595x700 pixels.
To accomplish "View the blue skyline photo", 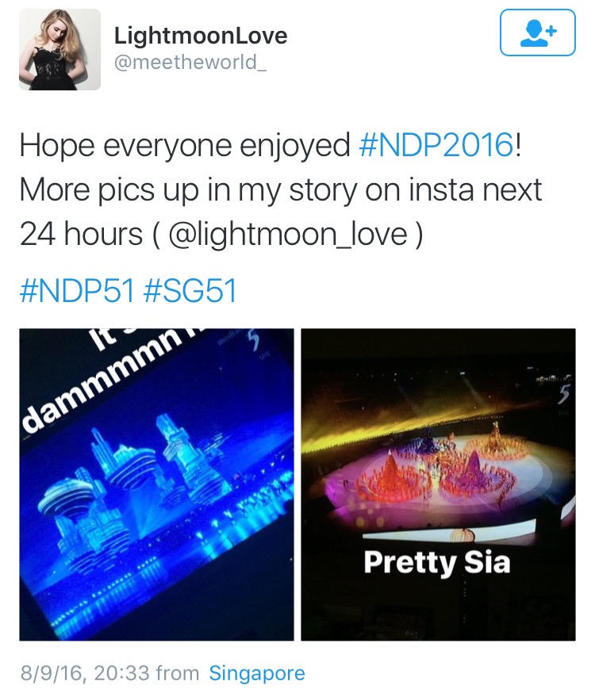I will (x=157, y=484).
